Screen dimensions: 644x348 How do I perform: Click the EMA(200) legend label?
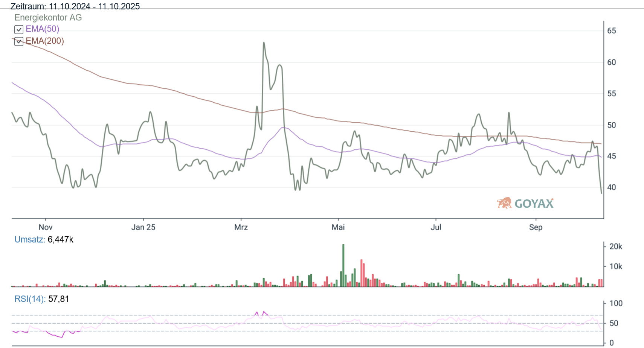pos(45,41)
